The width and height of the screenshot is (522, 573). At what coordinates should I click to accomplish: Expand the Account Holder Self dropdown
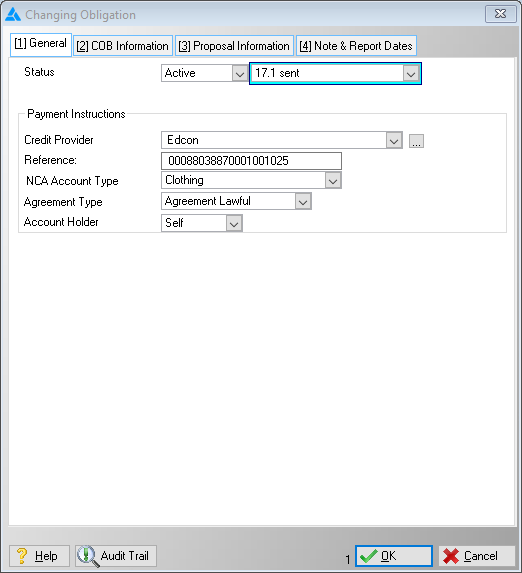tap(234, 223)
